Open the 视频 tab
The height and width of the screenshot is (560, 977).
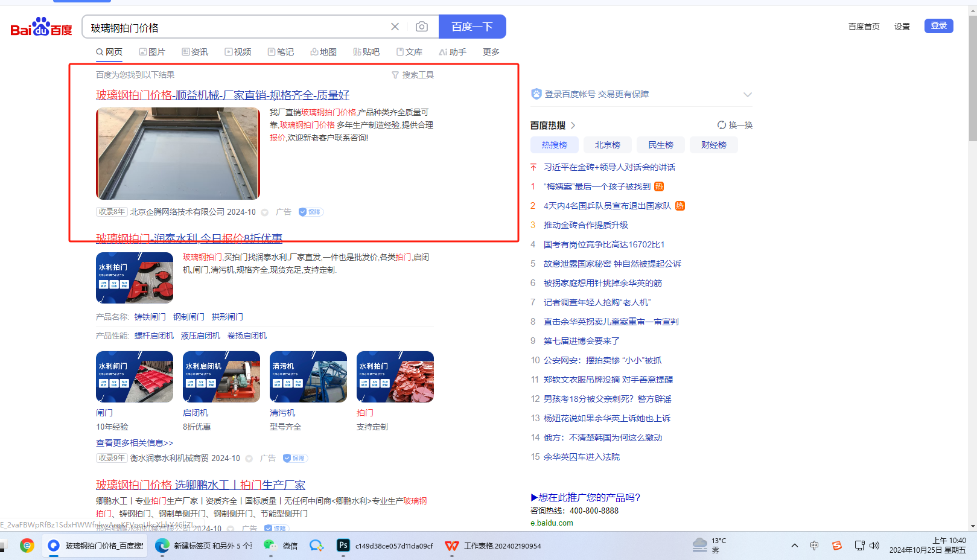coord(238,52)
